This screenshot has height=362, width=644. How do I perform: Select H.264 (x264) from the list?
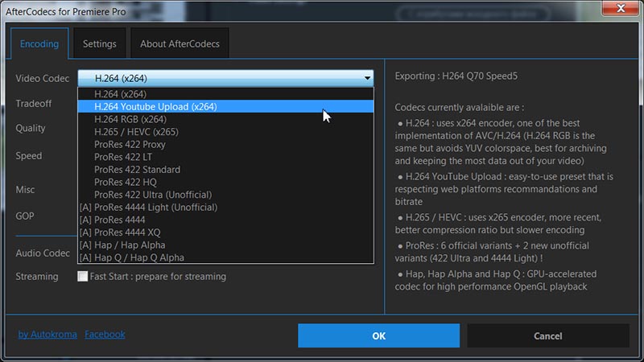point(225,94)
